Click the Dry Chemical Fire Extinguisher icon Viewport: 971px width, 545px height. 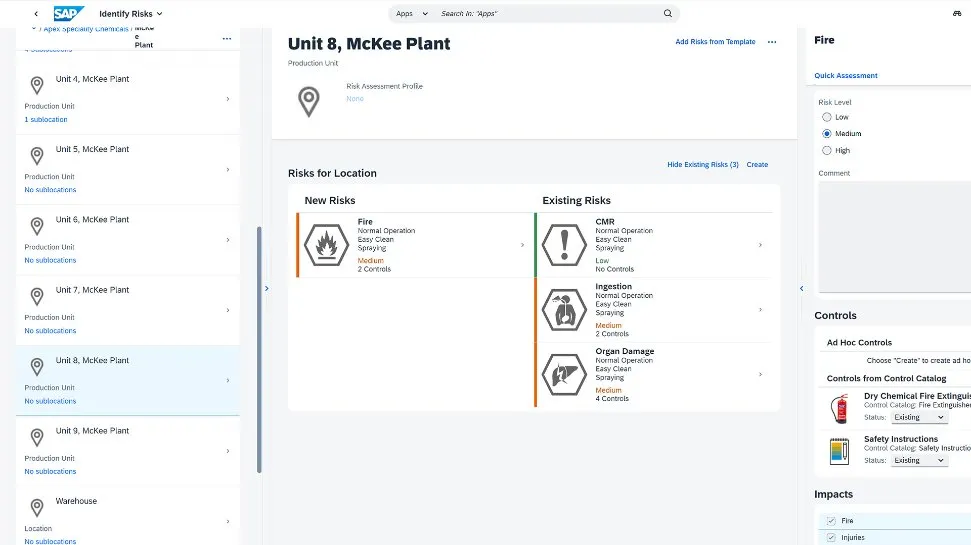(x=839, y=407)
